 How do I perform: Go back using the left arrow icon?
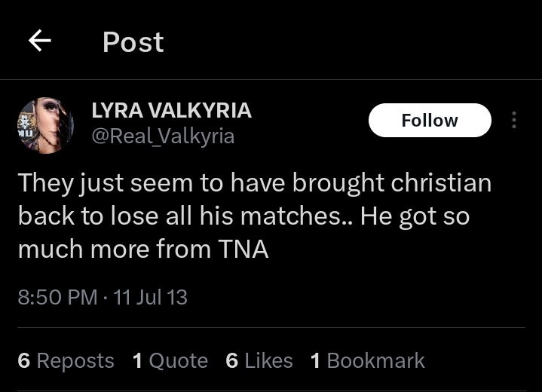[40, 41]
